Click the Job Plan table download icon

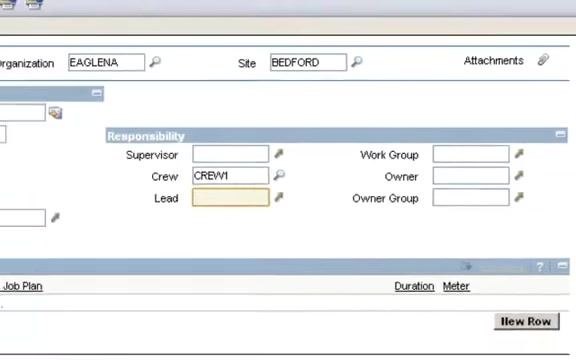(x=467, y=266)
